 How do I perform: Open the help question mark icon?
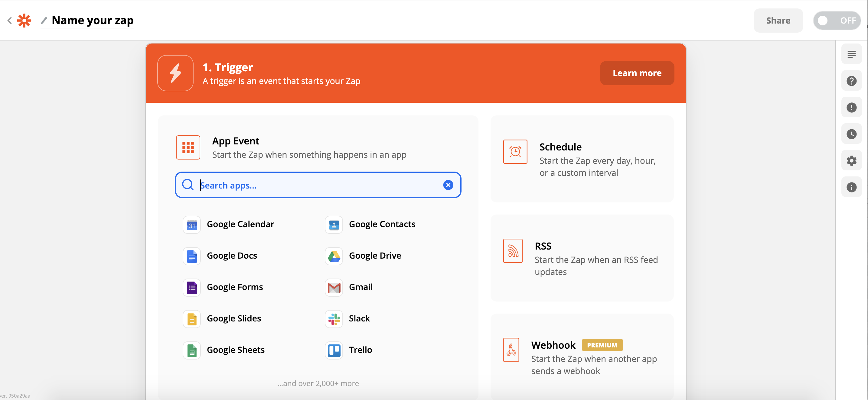click(851, 81)
